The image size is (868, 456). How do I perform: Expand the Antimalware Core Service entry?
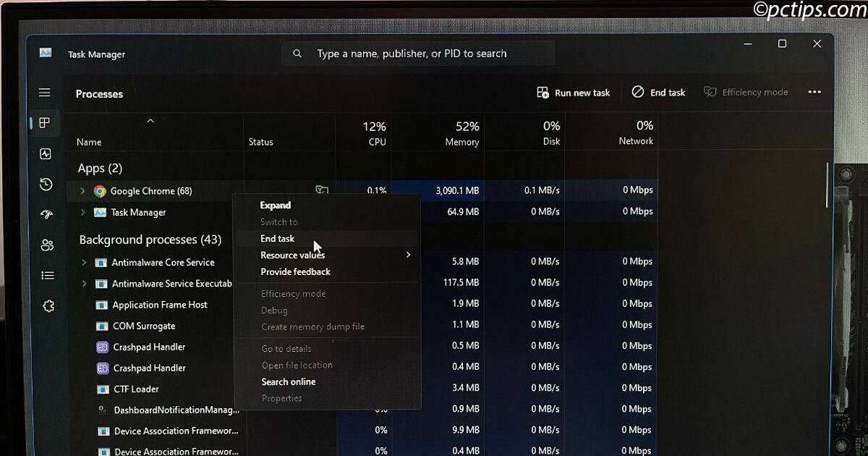85,262
